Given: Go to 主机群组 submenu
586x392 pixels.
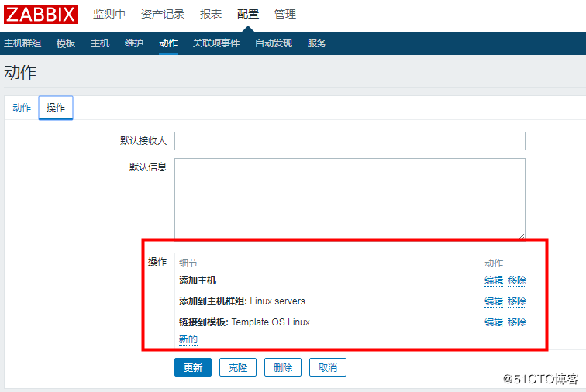Looking at the screenshot, I should [x=22, y=43].
